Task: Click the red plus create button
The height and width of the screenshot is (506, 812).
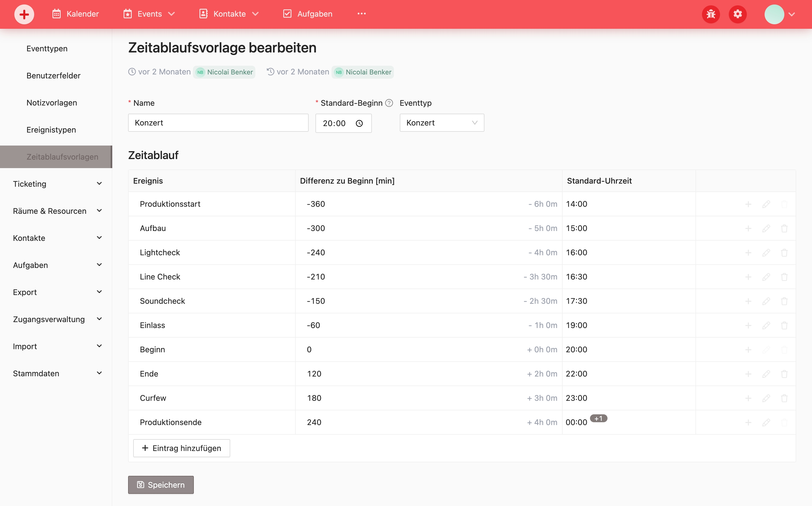Action: click(24, 14)
